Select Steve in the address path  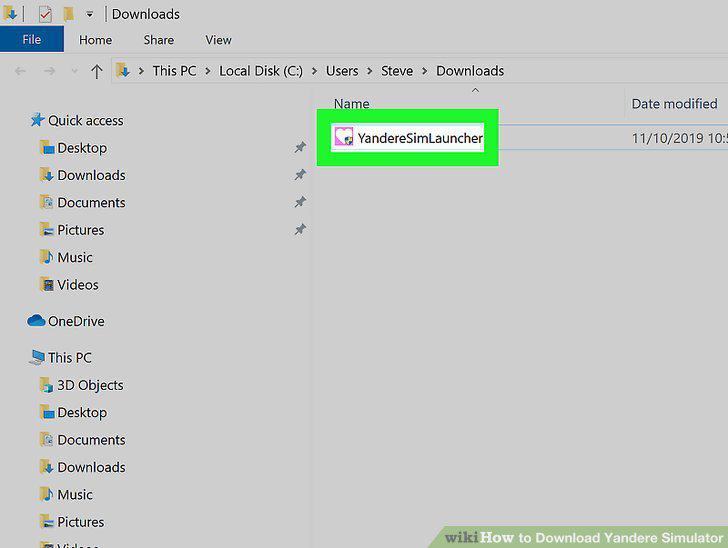397,71
